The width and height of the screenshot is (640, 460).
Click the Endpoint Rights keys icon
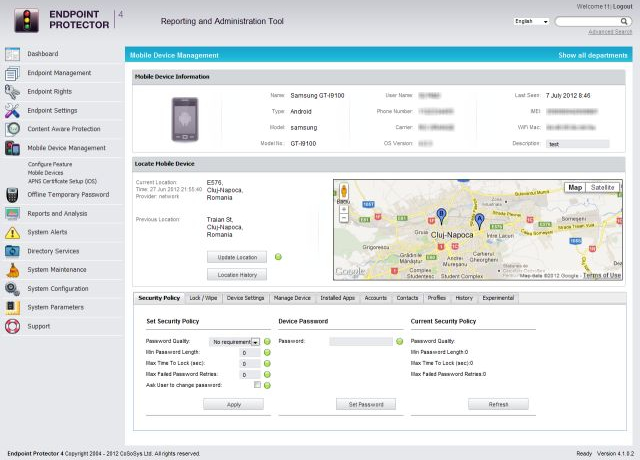pos(12,92)
